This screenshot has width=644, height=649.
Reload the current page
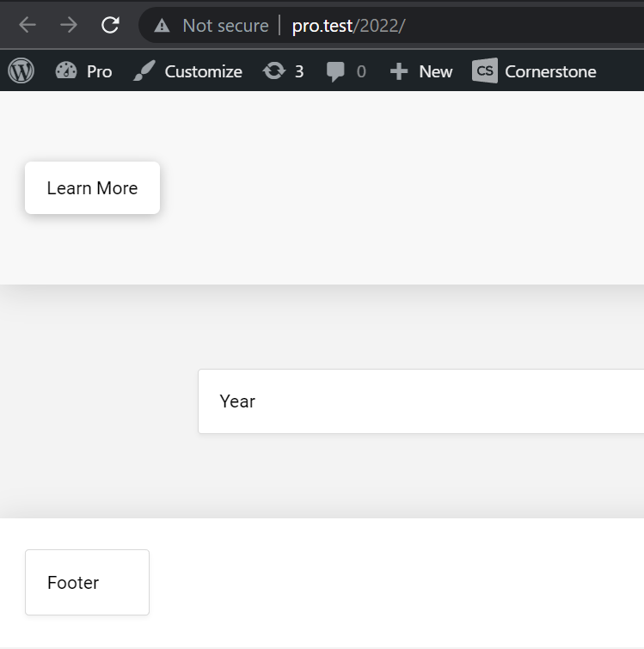click(110, 25)
